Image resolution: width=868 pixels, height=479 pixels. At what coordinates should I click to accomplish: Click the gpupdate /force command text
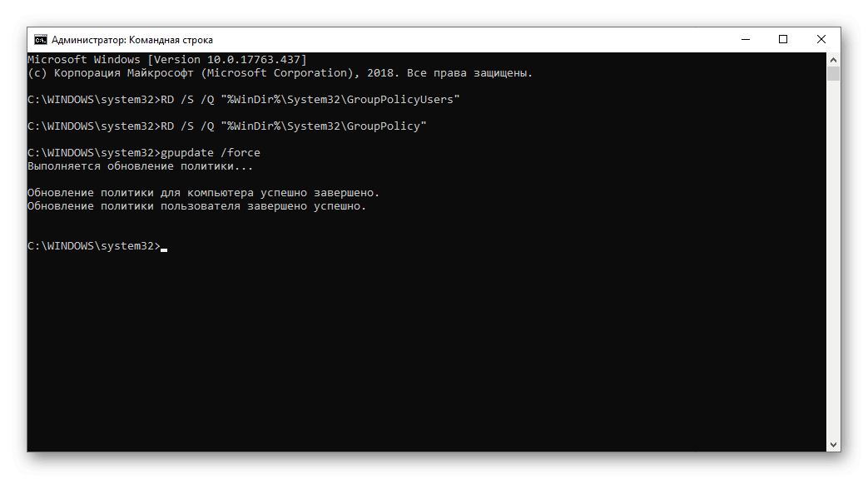point(210,153)
